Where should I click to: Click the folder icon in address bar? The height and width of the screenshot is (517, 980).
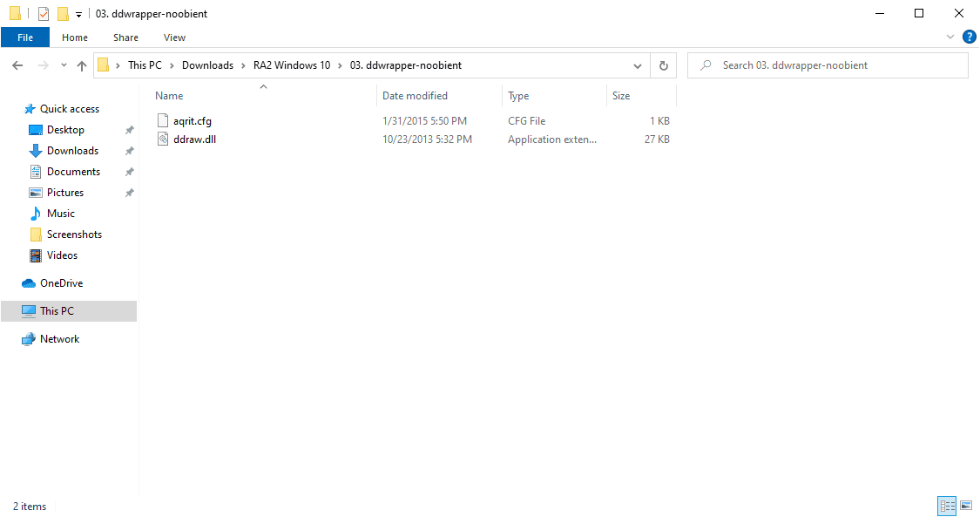(104, 65)
